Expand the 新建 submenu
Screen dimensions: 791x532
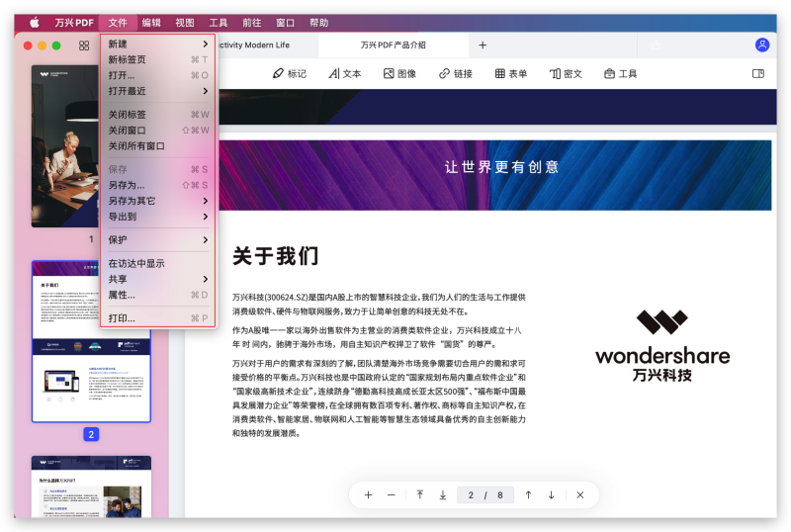coord(158,44)
